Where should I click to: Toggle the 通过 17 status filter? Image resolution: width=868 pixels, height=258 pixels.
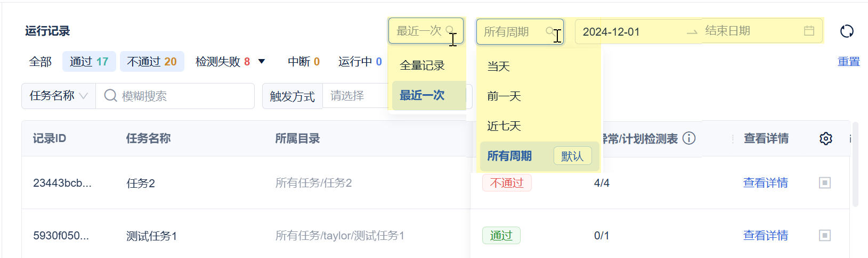tap(89, 62)
